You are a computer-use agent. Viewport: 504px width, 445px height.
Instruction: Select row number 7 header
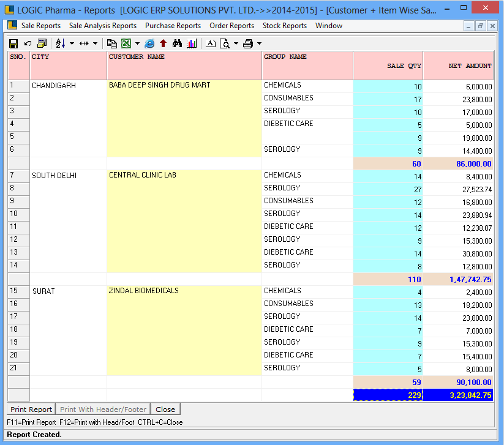pos(18,176)
